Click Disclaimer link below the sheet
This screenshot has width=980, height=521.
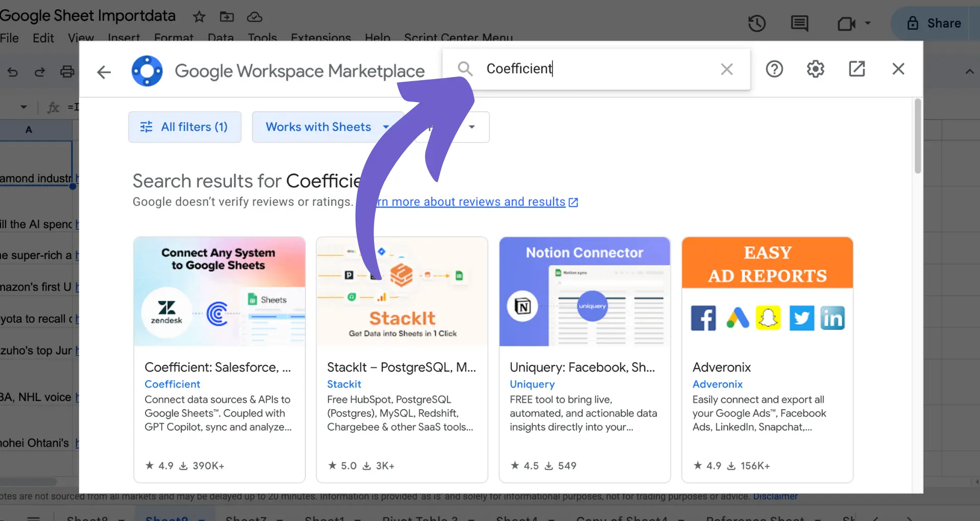pyautogui.click(x=775, y=496)
